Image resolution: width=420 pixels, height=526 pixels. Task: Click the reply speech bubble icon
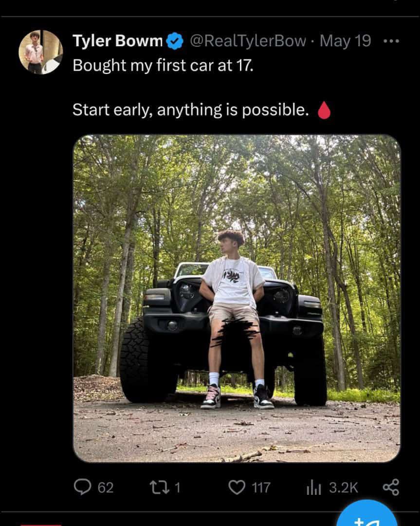(82, 487)
